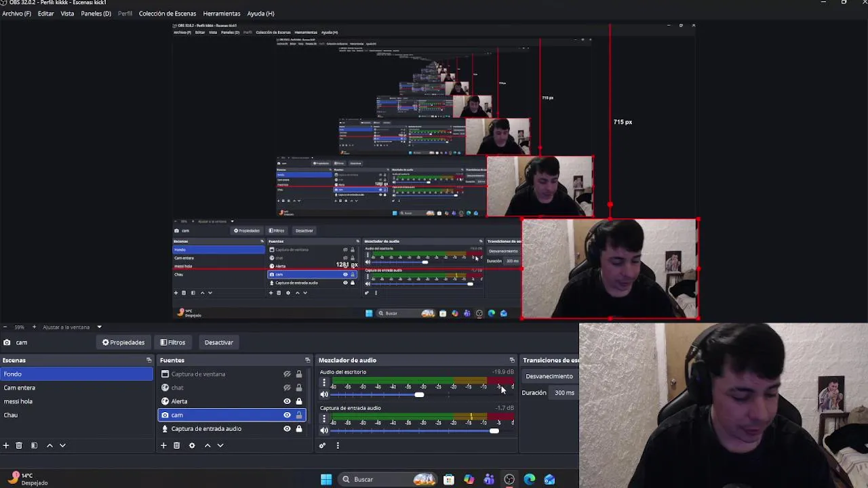868x488 pixels.
Task: Open the Editar menu
Action: point(45,14)
